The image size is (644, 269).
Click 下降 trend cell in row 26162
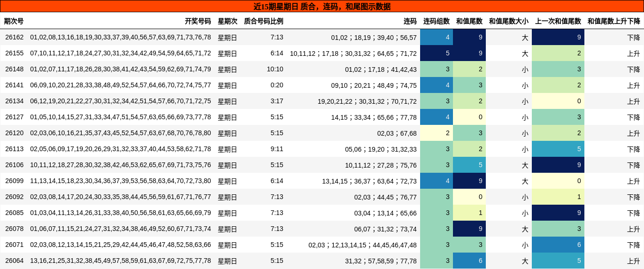point(634,37)
